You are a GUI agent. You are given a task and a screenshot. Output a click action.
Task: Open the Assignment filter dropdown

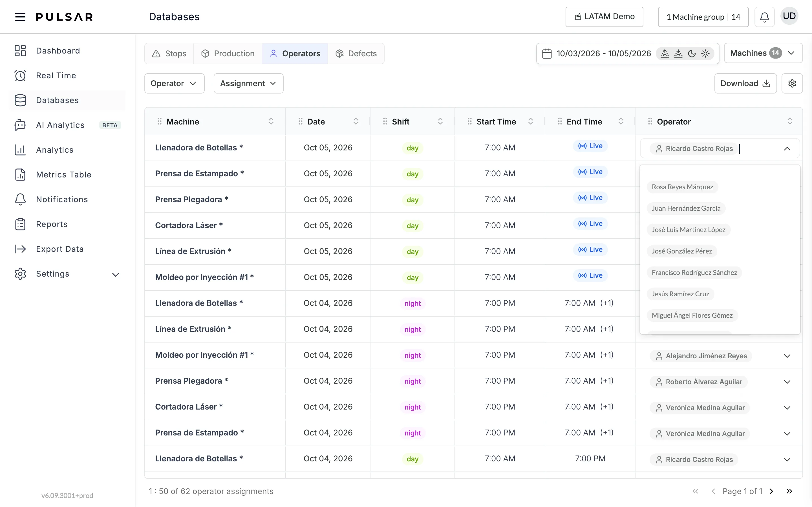pos(248,83)
